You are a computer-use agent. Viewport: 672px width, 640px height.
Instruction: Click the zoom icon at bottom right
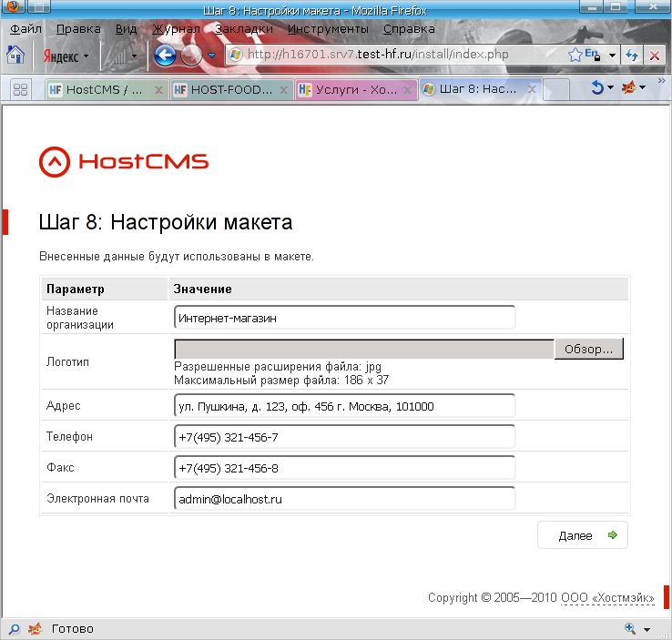click(x=630, y=629)
